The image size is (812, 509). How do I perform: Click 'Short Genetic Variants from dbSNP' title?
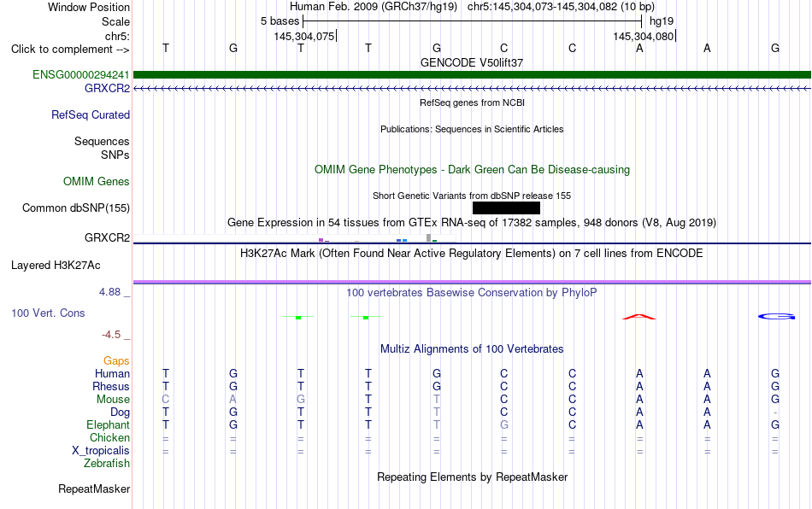click(472, 196)
